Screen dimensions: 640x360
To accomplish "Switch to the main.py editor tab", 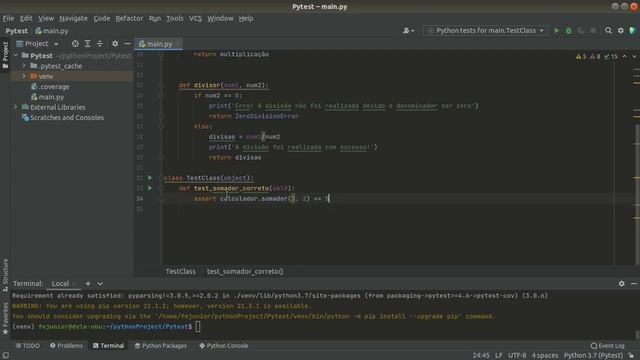I will click(x=158, y=44).
